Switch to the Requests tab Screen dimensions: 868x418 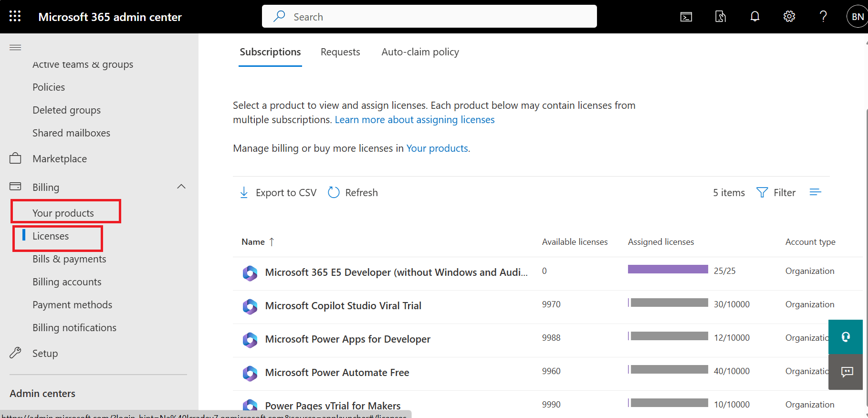click(340, 52)
